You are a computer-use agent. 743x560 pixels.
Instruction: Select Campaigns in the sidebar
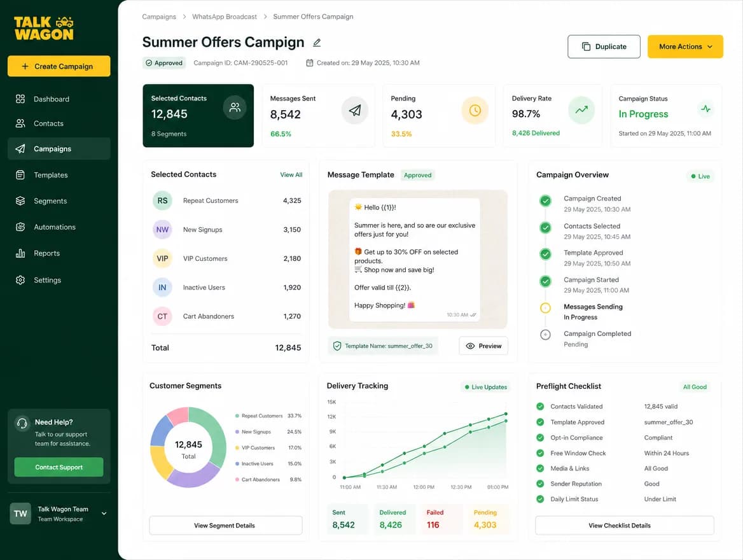pos(59,149)
